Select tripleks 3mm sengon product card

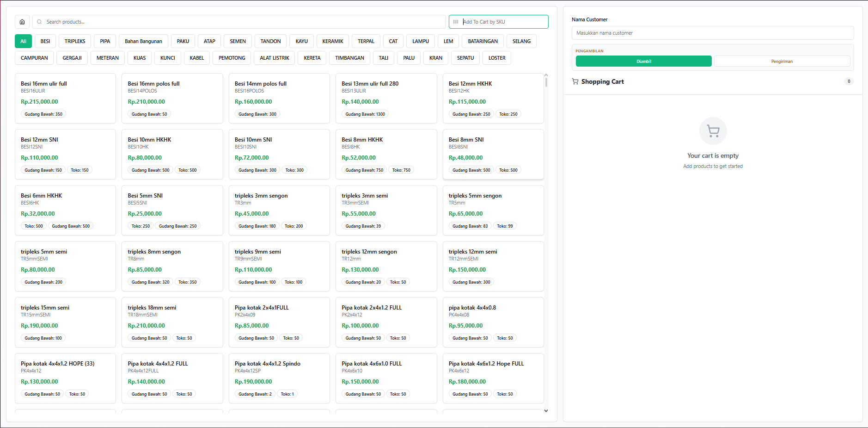pos(279,210)
